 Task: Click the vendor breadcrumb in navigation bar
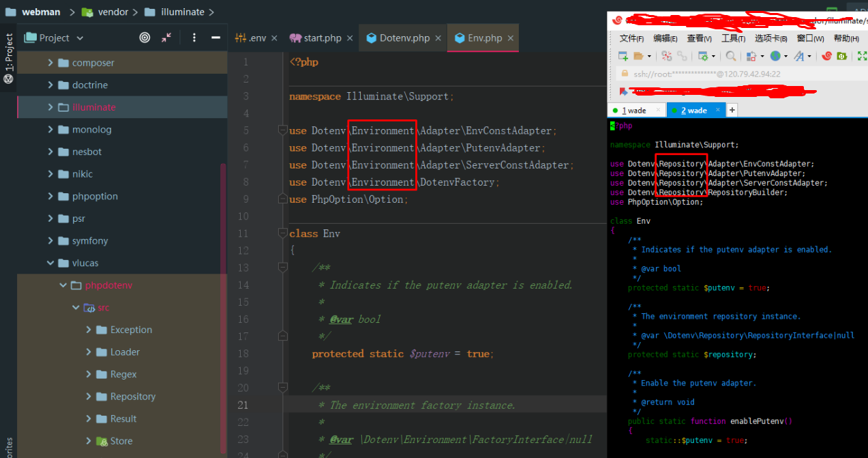112,12
